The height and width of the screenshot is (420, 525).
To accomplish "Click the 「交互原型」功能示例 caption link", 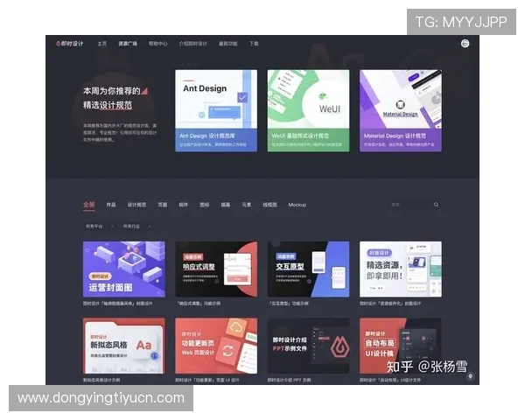I will (x=288, y=304).
